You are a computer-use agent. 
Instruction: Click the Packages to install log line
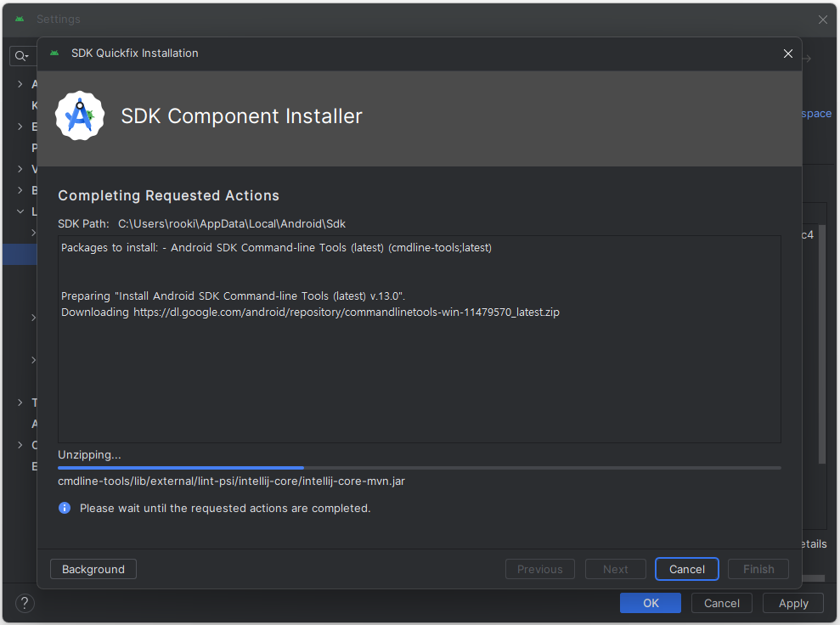pyautogui.click(x=276, y=247)
